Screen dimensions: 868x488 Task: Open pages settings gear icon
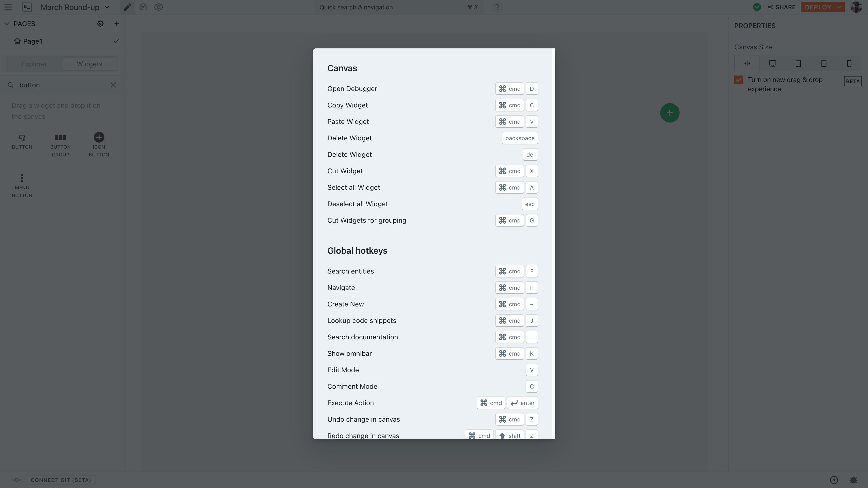(x=100, y=23)
